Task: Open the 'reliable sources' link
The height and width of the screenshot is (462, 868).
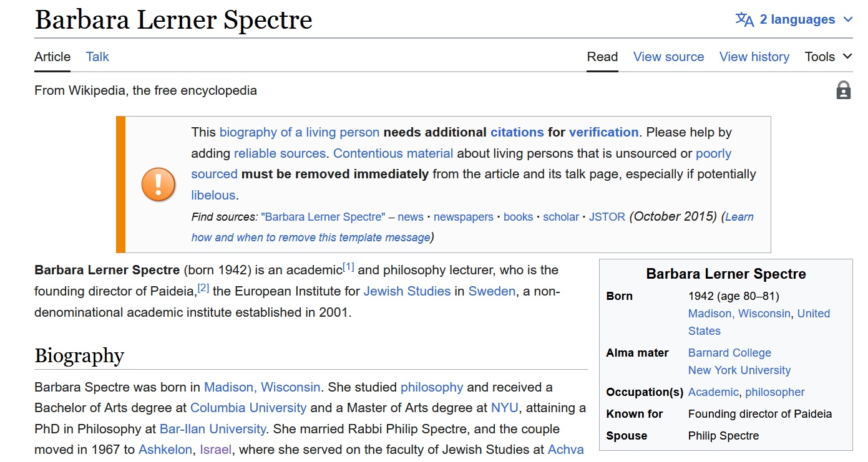Action: pos(280,153)
